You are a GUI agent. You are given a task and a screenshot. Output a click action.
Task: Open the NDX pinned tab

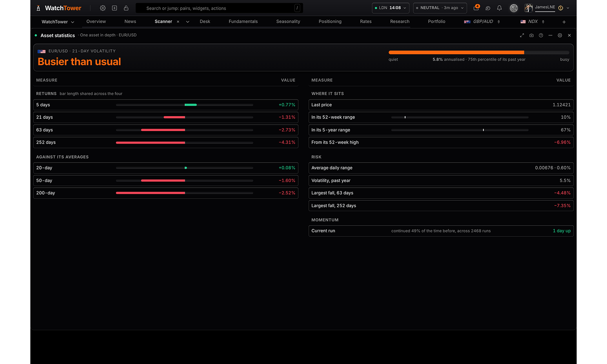529,21
